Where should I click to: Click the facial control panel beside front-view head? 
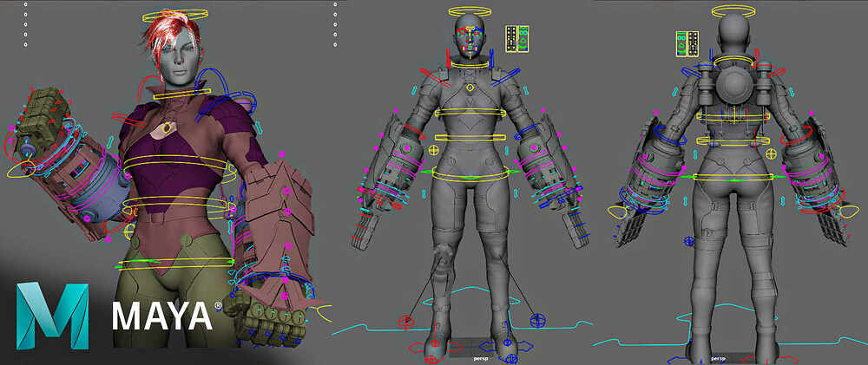[x=517, y=39]
